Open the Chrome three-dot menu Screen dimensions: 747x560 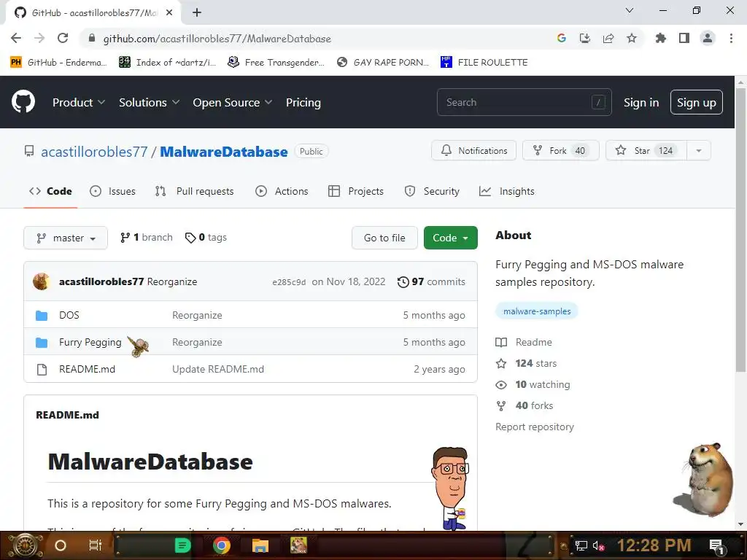pos(731,38)
